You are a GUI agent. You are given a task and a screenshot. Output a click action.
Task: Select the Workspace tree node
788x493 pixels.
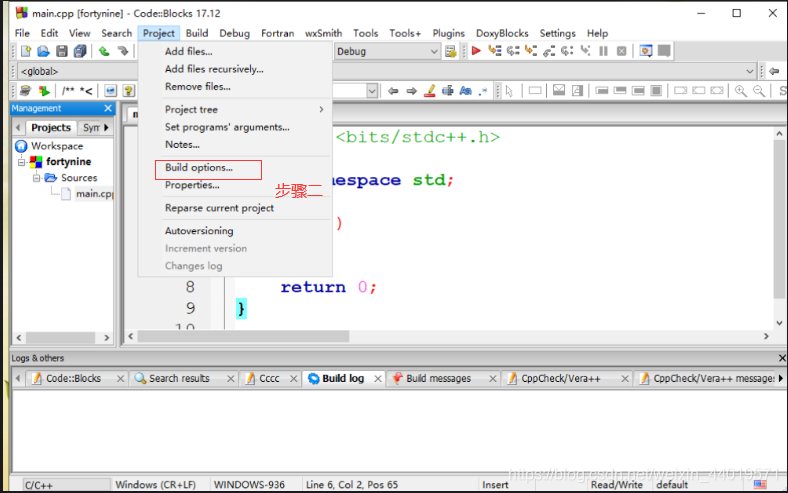point(57,146)
